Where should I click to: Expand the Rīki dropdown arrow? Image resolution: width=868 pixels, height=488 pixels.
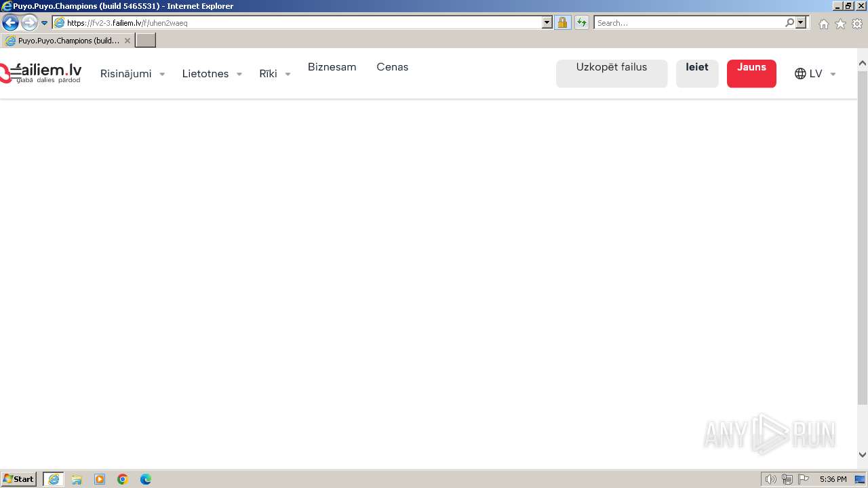click(288, 75)
